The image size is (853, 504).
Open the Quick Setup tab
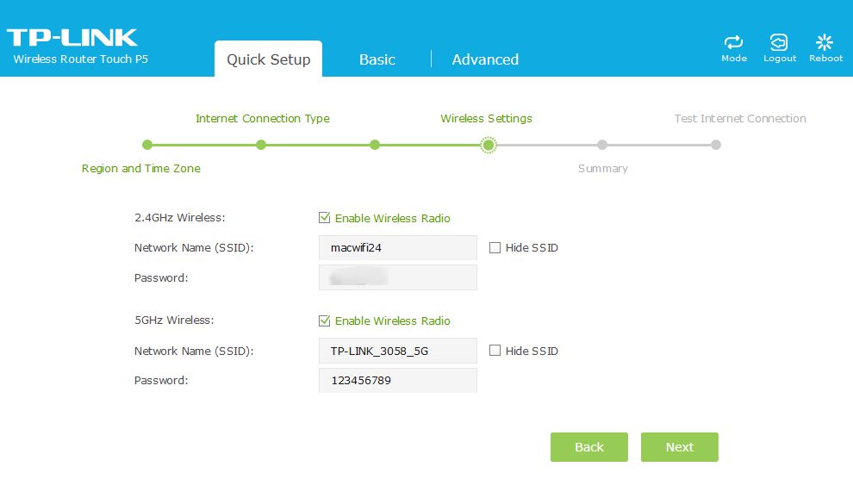coord(268,59)
